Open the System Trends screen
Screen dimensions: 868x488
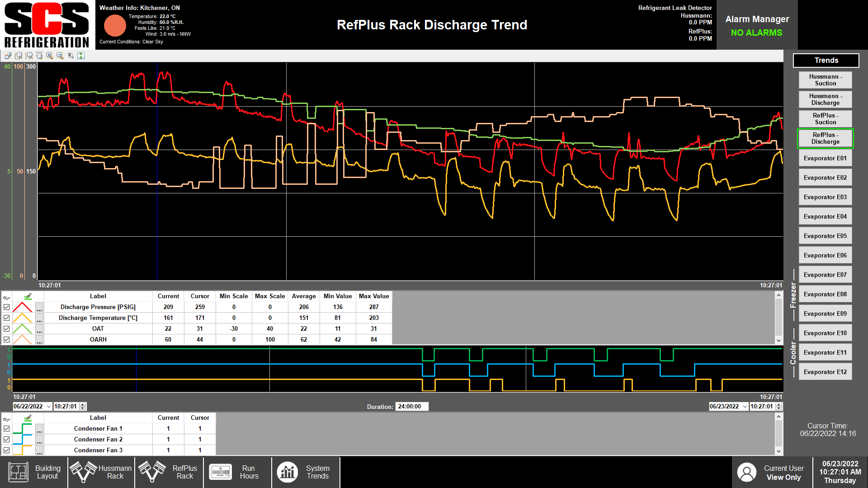point(306,472)
